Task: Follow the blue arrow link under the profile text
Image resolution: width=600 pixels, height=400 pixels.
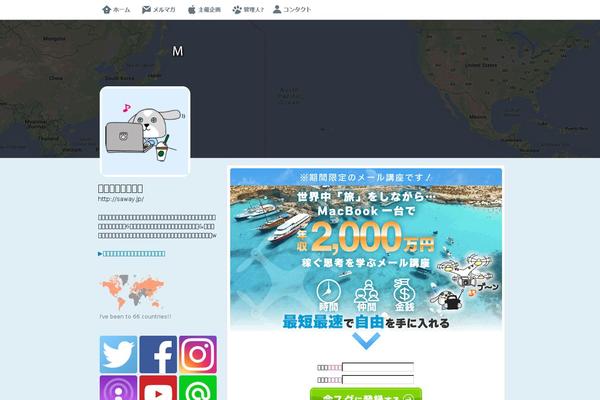Action: (x=132, y=253)
